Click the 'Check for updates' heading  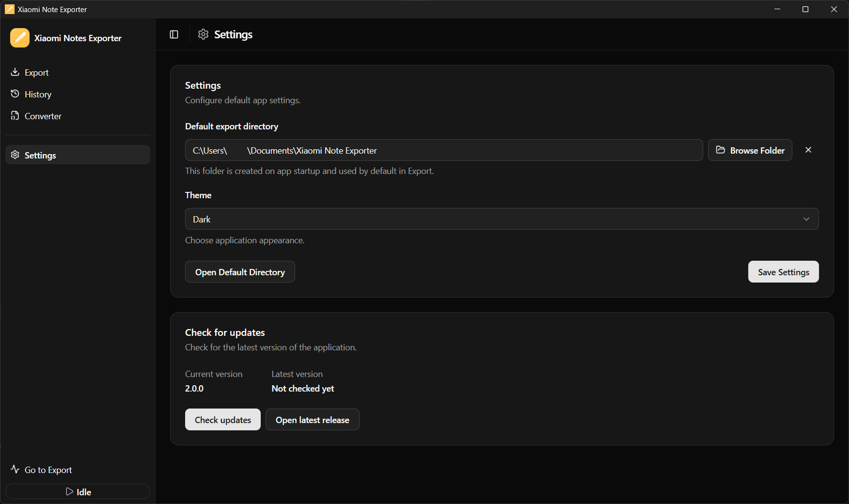[x=225, y=332]
